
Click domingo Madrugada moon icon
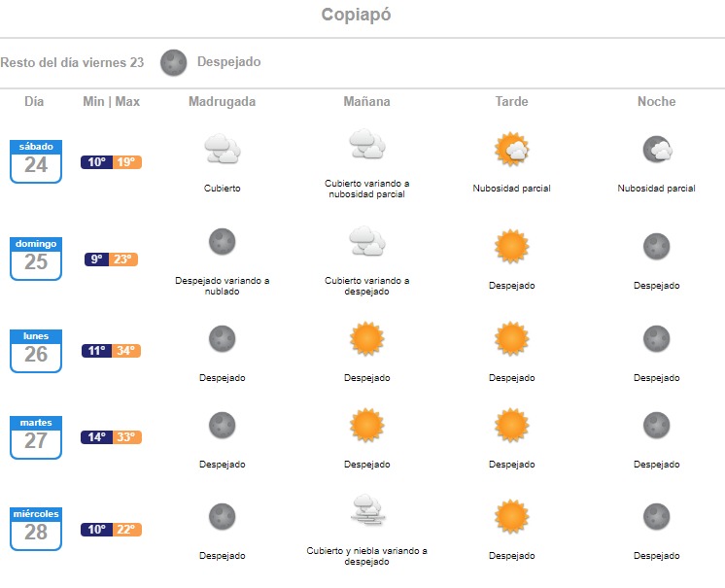click(x=222, y=241)
